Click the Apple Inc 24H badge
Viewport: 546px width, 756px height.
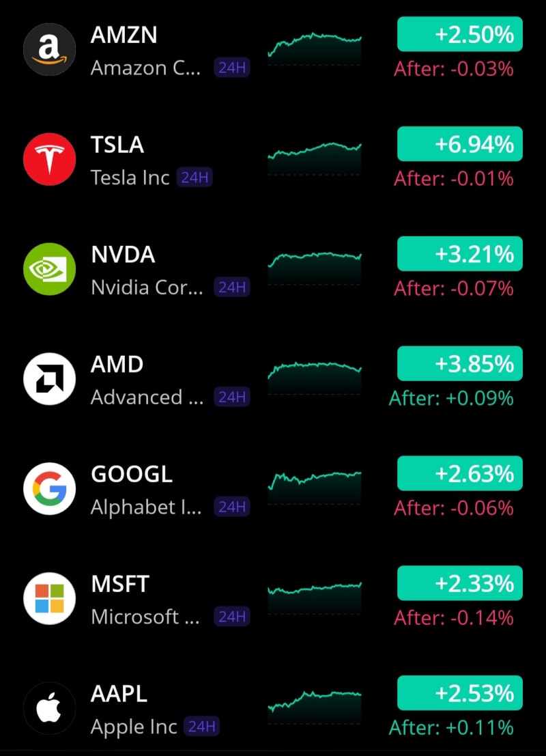click(202, 727)
